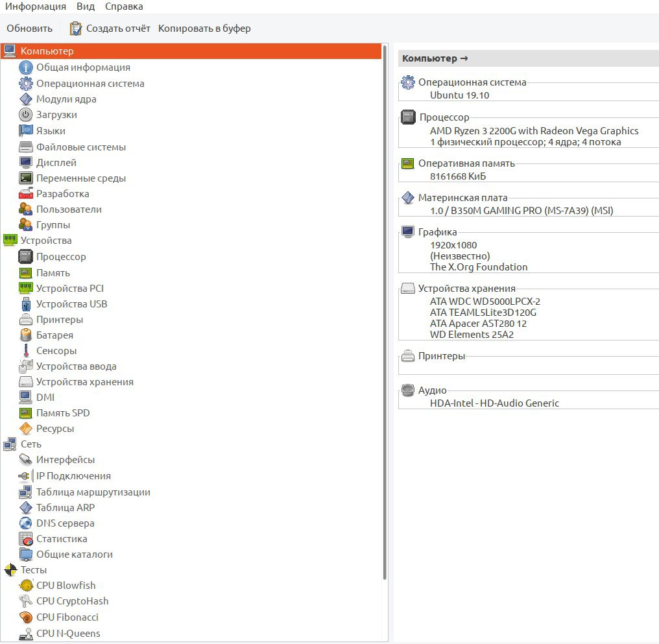Screen dimensions: 659x644
Task: Select the Сеть category
Action: [30, 444]
